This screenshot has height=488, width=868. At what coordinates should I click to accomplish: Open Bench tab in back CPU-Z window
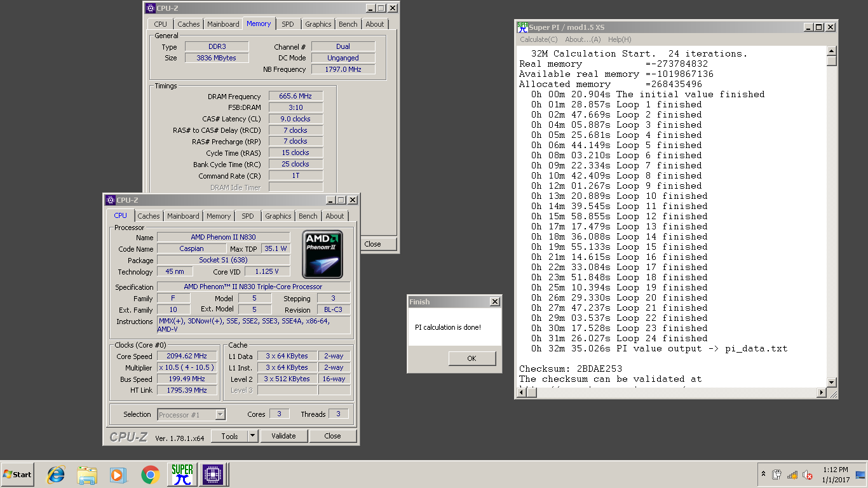tap(348, 24)
